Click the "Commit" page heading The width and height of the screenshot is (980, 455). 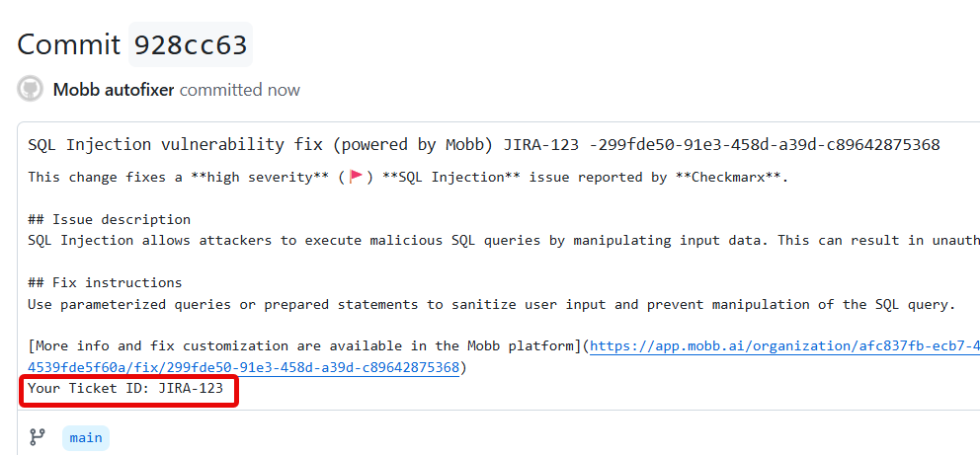69,44
